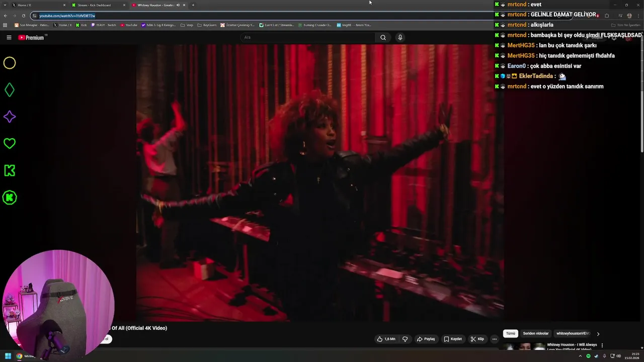644x362 pixels.
Task: Open the 'TEASY - Twitch' bookmark
Action: [104, 25]
